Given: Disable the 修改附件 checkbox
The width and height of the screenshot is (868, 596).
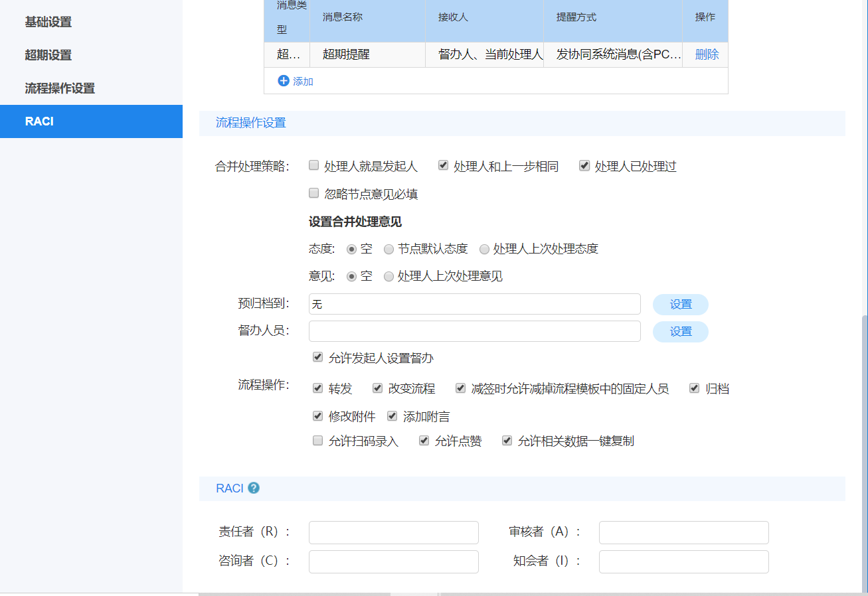Looking at the screenshot, I should [x=317, y=415].
